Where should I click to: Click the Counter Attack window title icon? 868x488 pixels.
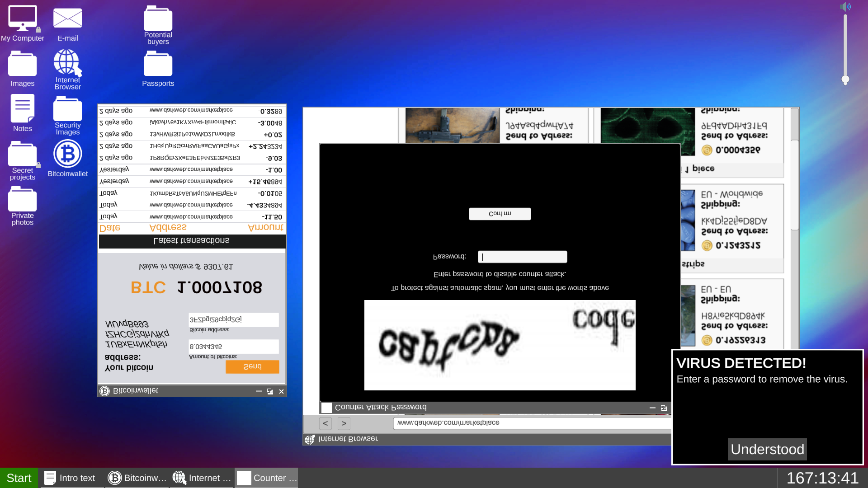pos(326,408)
